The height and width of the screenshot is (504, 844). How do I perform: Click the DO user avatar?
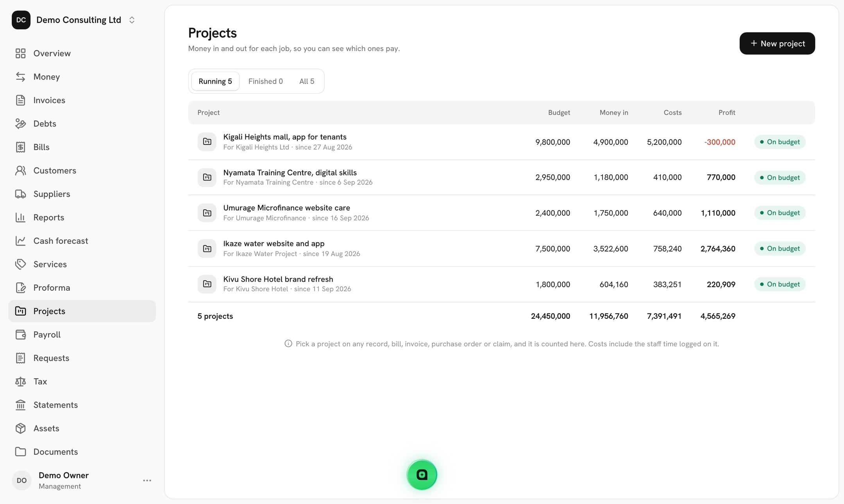tap(21, 481)
